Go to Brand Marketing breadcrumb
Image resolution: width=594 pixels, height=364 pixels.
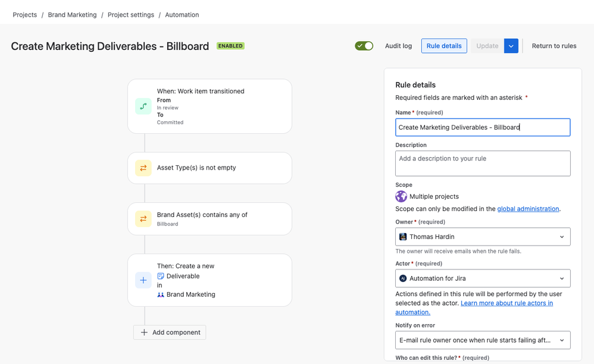pos(72,15)
